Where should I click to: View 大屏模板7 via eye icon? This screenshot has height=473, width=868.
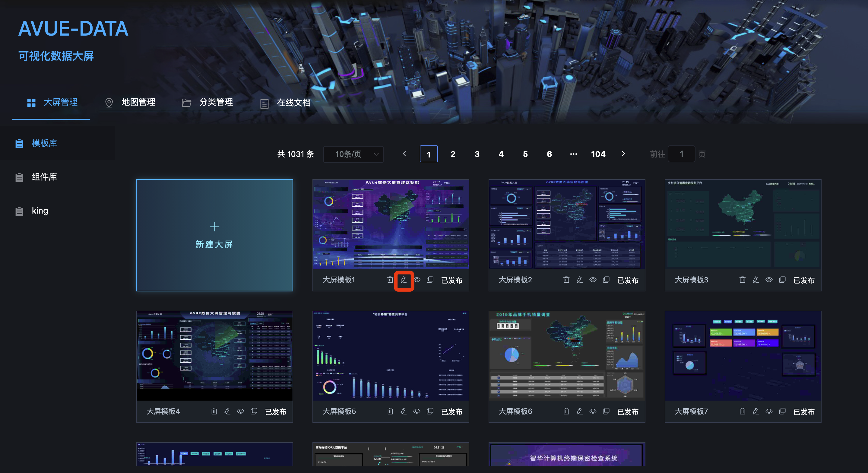point(769,411)
